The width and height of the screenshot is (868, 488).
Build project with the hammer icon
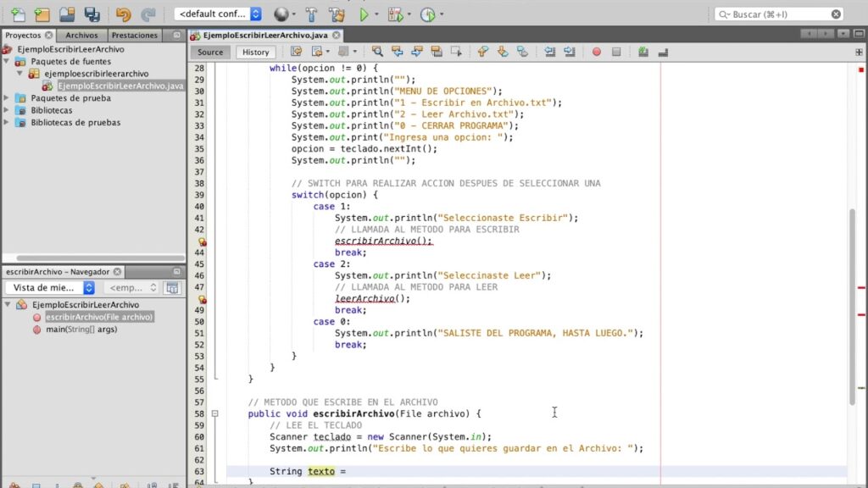coord(311,14)
